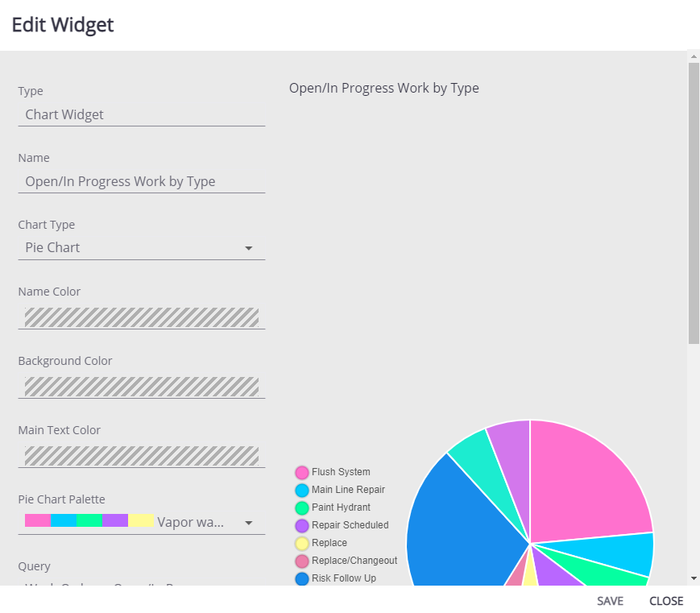Click the SAVE button
700x613 pixels.
pyautogui.click(x=610, y=601)
